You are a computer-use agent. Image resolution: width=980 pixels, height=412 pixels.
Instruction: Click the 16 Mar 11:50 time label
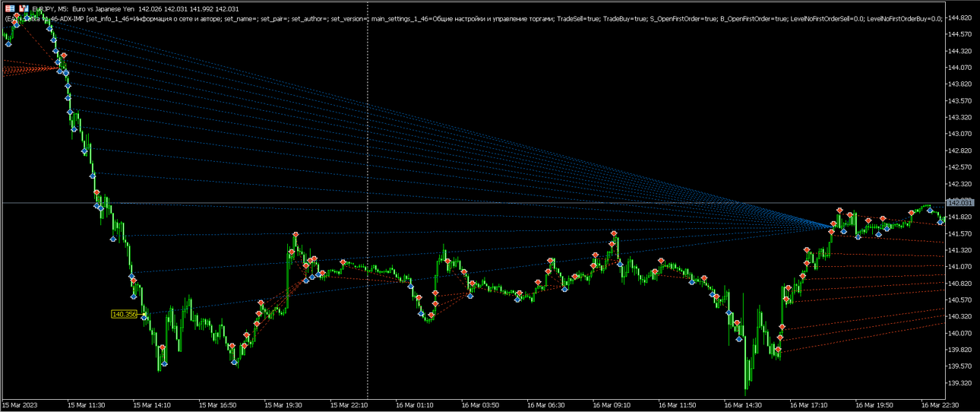pos(678,405)
